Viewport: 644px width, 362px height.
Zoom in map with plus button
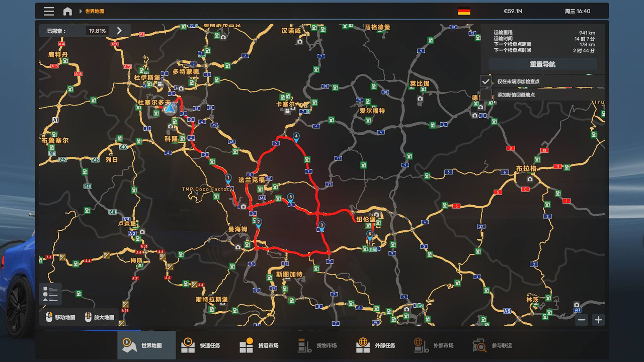coord(598,320)
